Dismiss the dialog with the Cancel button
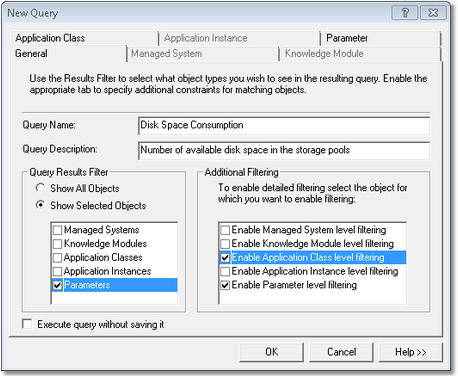 click(x=341, y=352)
